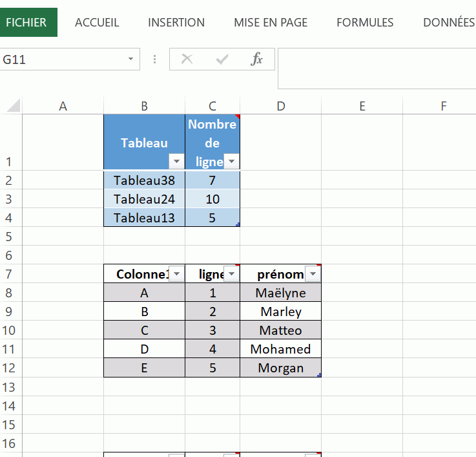Open the Nombre de ligne filter dropdown
Viewport: 476px width, 457px height.
232,162
